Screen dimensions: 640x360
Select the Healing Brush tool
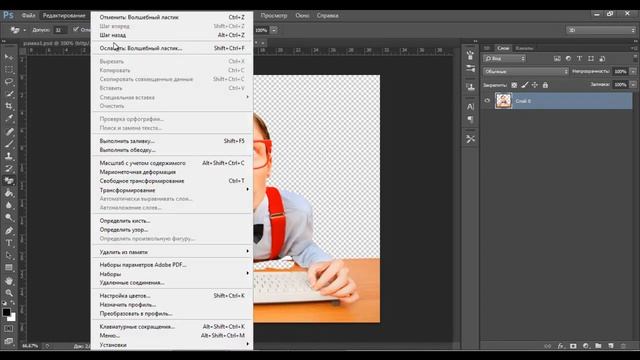point(9,131)
